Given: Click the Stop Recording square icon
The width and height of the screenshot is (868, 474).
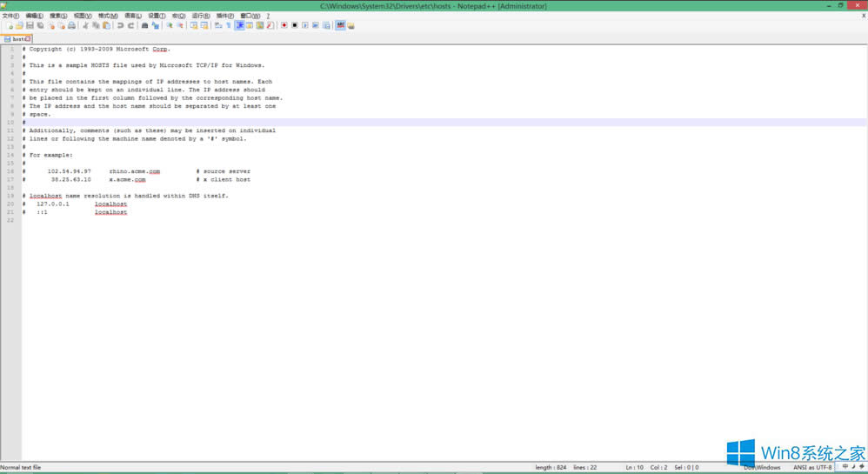Looking at the screenshot, I should [x=295, y=25].
